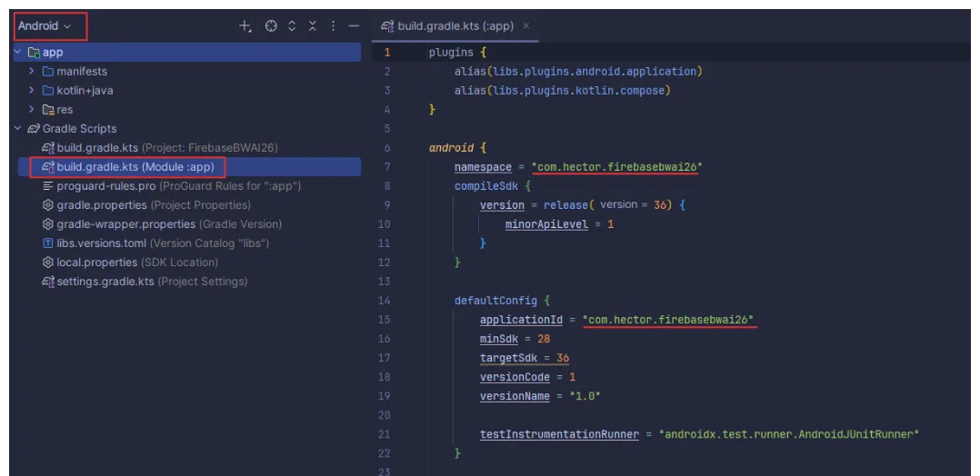The image size is (980, 476).
Task: Click the icon of proguard-rules.pro
Action: pyautogui.click(x=47, y=185)
